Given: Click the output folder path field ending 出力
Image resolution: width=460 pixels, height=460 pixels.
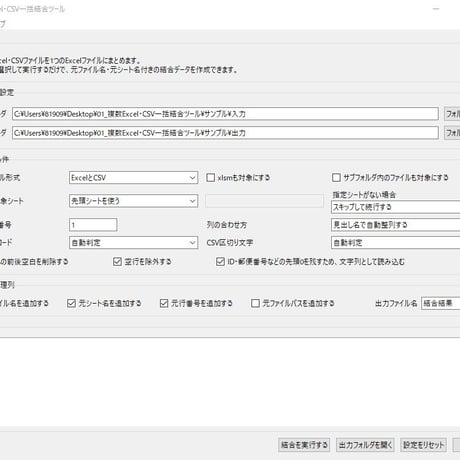Looking at the screenshot, I should [x=225, y=133].
